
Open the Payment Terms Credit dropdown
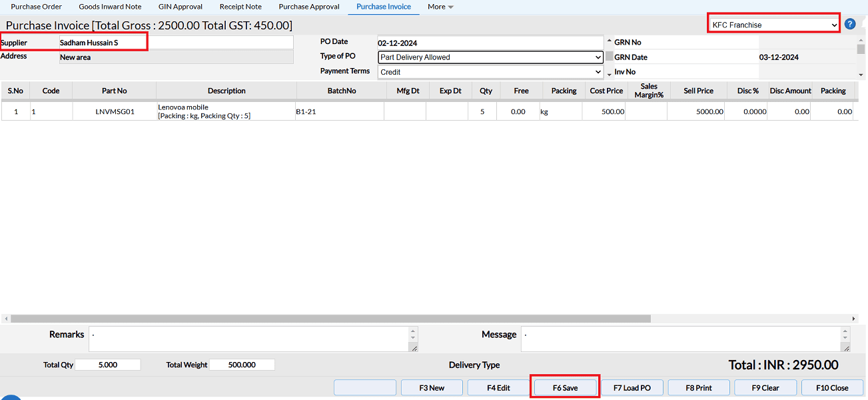[491, 72]
